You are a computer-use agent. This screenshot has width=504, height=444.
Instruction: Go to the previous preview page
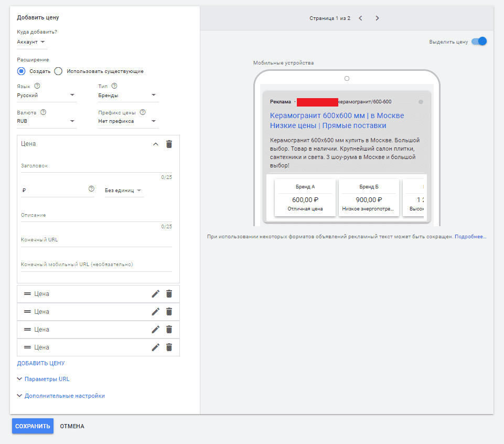point(360,18)
